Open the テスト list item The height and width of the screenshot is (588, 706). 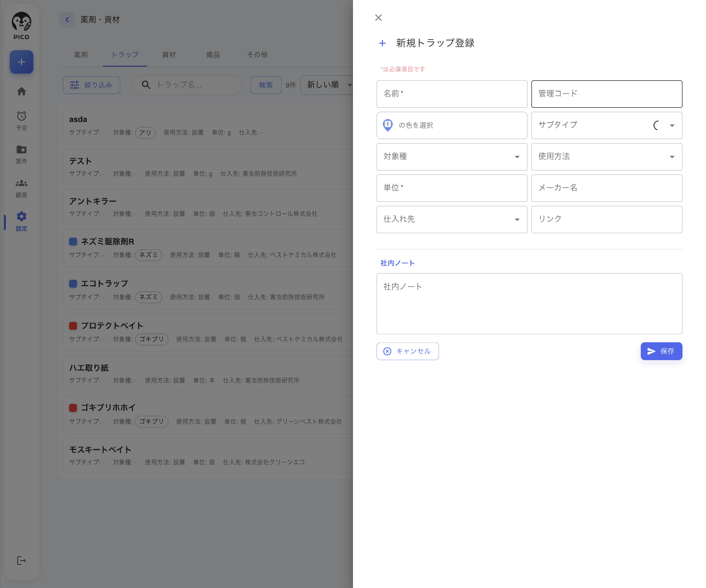208,167
